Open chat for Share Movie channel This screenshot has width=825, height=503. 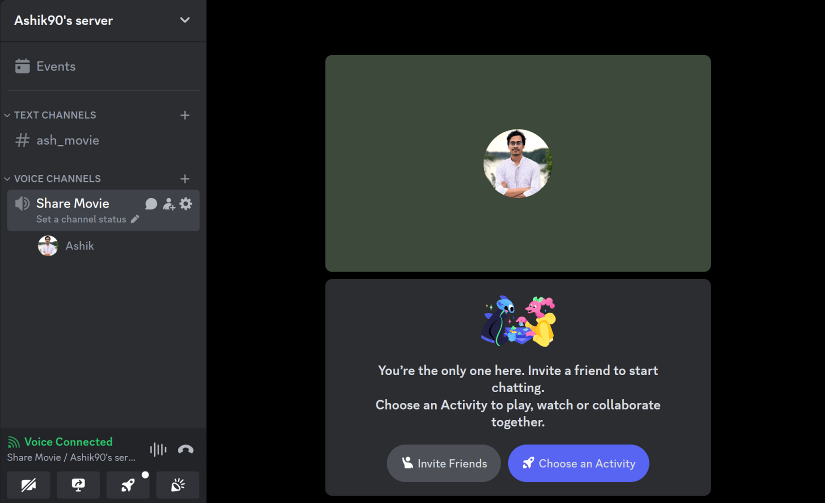pyautogui.click(x=151, y=204)
